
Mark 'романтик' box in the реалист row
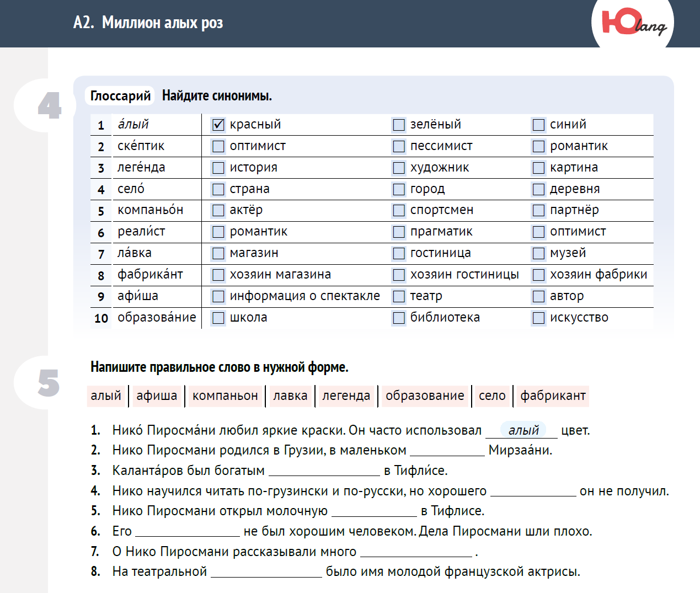point(218,232)
